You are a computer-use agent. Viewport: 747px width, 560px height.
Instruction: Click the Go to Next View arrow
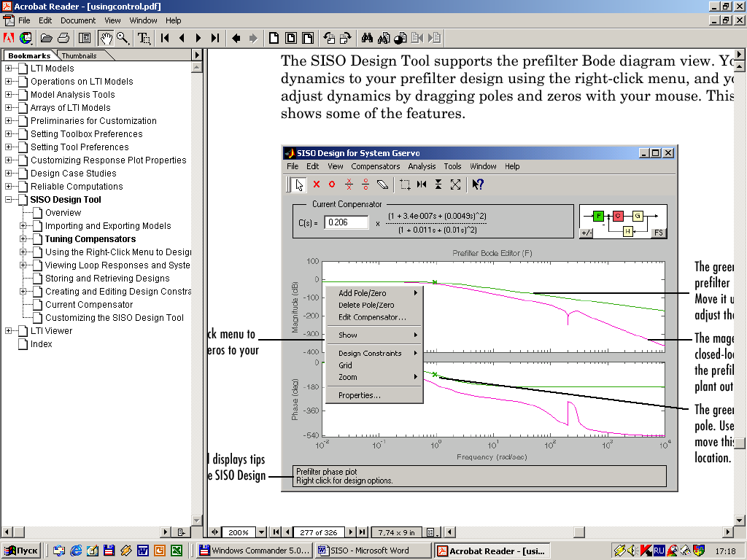pos(253,38)
